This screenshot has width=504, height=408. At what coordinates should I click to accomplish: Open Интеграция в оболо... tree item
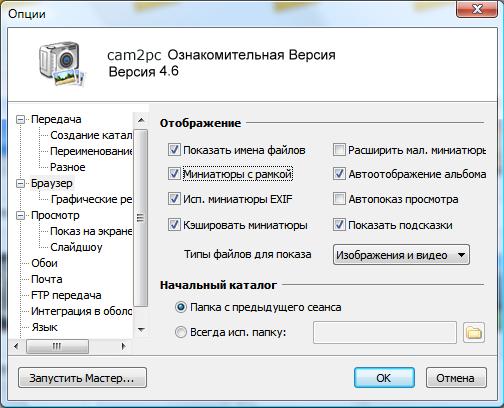coord(81,311)
